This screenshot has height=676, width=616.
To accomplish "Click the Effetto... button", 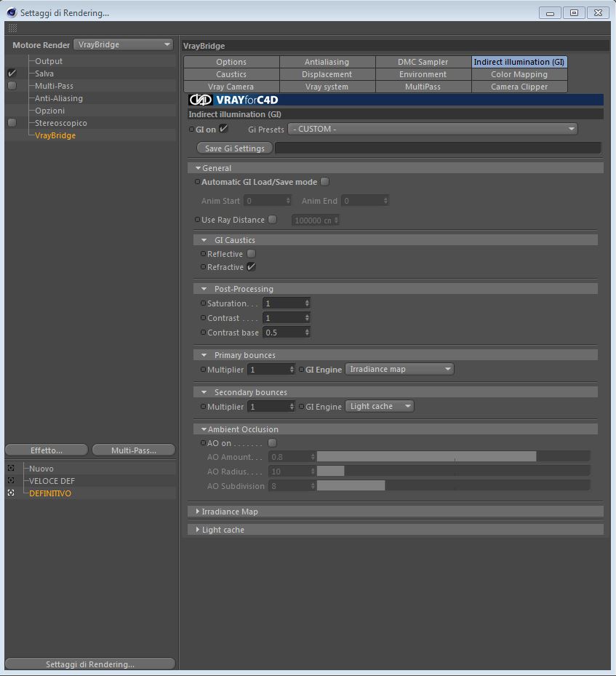I will (47, 450).
